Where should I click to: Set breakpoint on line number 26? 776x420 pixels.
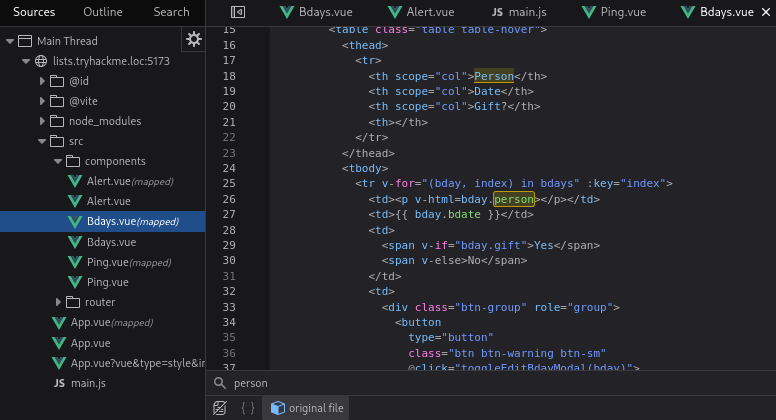229,199
